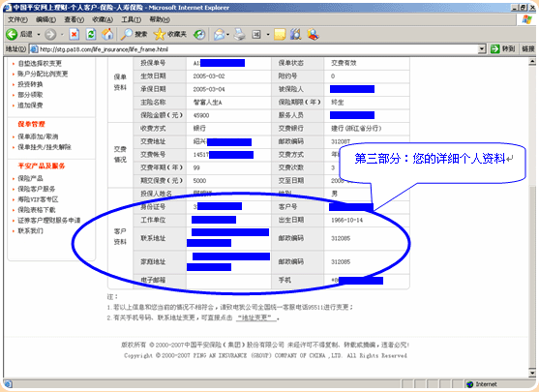Viewport: 539px width, 392px height.
Task: Open the Favorites (收藏夹) star button
Action: pos(169,34)
